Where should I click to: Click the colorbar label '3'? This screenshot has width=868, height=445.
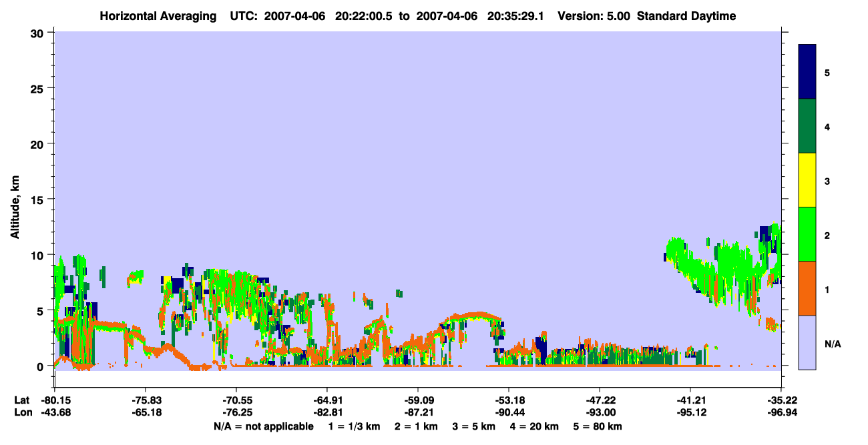pos(827,180)
